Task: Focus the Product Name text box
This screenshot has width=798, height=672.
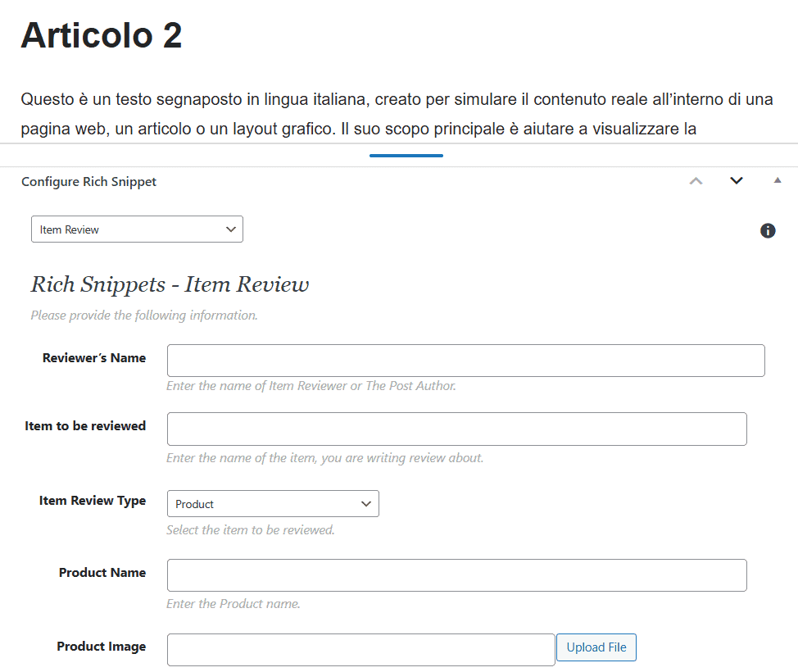Action: point(457,575)
